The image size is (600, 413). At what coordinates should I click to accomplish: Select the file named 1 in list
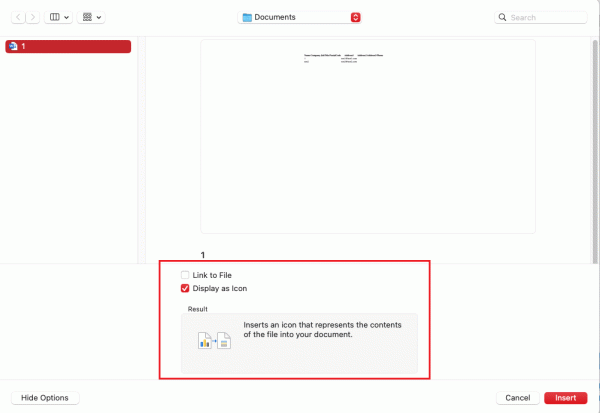tap(68, 46)
